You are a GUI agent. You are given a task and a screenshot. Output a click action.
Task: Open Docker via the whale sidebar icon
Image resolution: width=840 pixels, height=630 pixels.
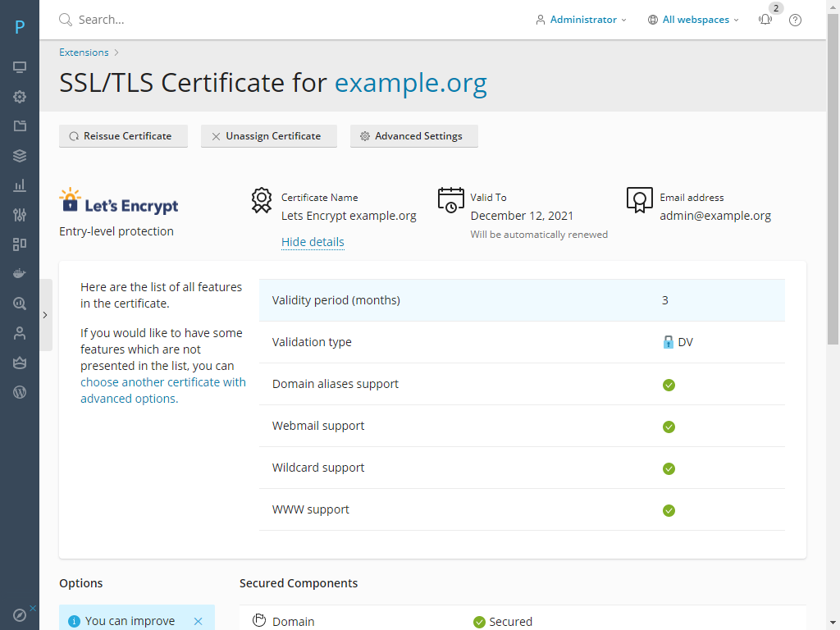point(19,272)
